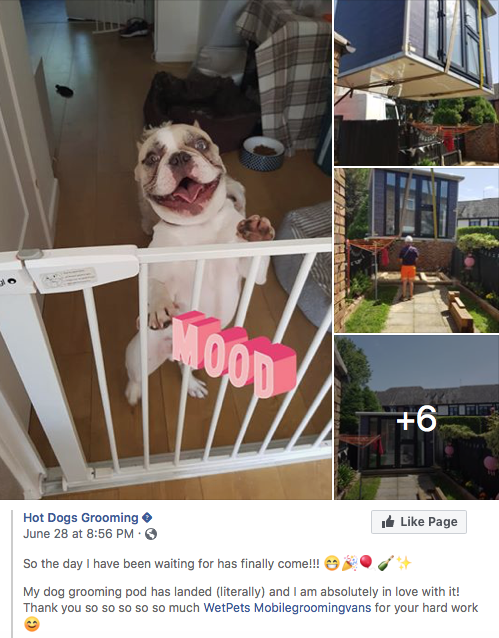Open the top-right pod being lifted photo
The height and width of the screenshot is (638, 499).
pyautogui.click(x=417, y=82)
